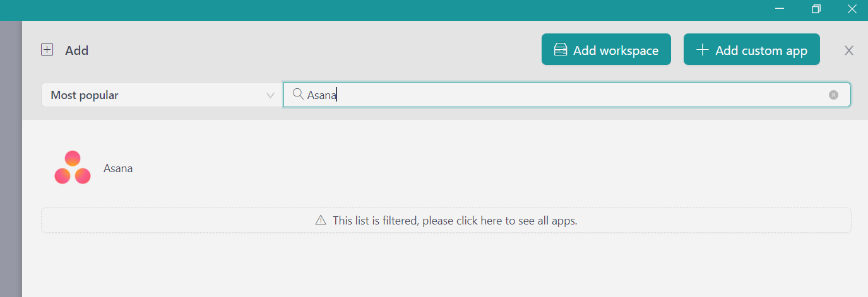Click the workspace icon on Add workspace
Screen dimensions: 868x297
tap(560, 50)
